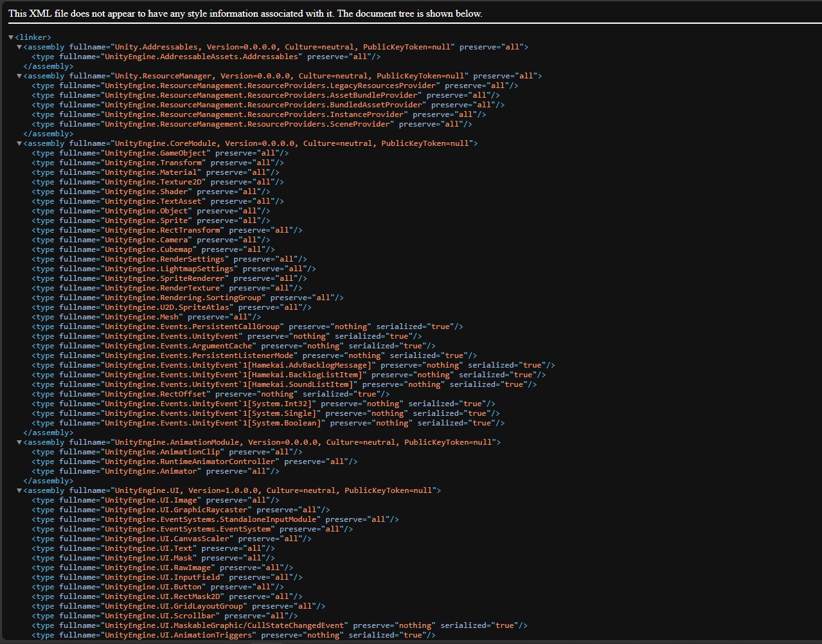Click the UnityEngine.Camera type line

152,240
